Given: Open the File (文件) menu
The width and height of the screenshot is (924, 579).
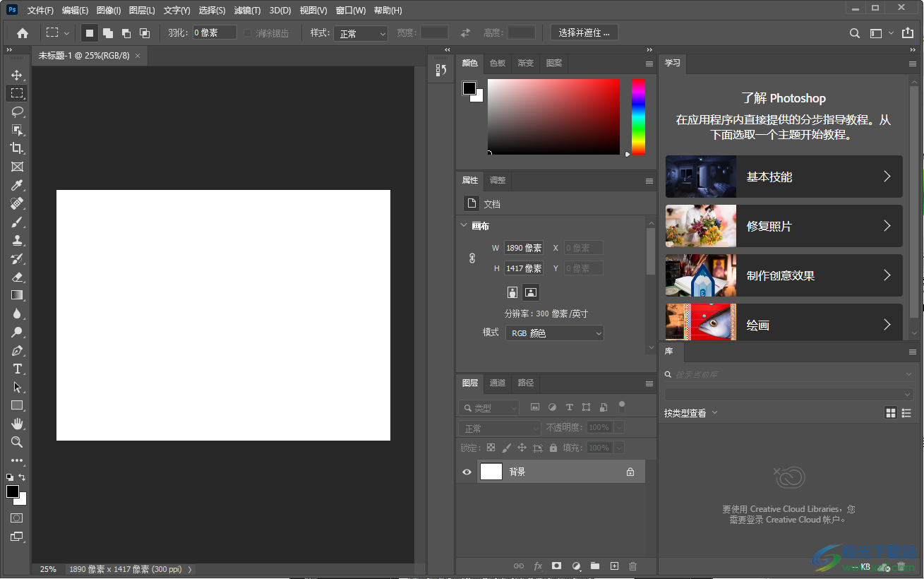Looking at the screenshot, I should [40, 11].
